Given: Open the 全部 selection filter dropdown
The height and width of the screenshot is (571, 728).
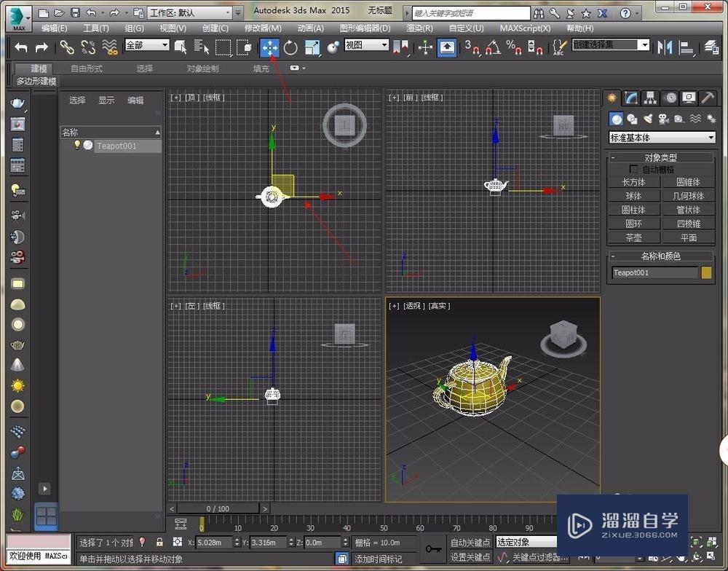Looking at the screenshot, I should pos(147,45).
